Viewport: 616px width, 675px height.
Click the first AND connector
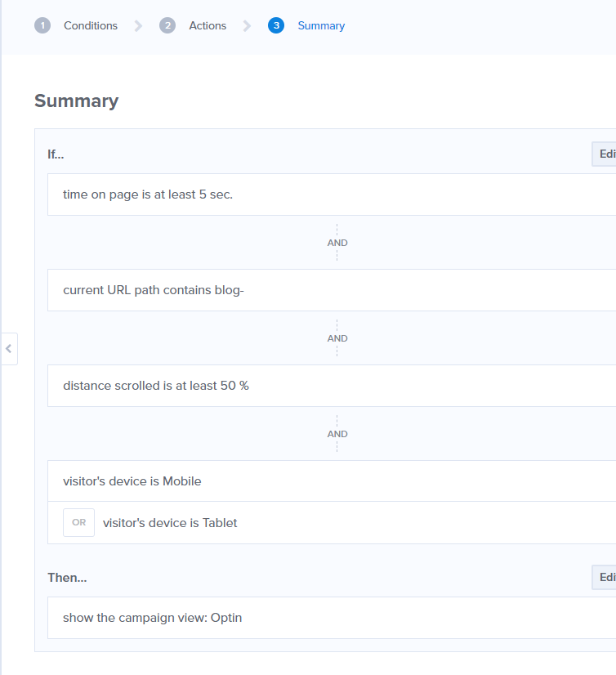337,243
